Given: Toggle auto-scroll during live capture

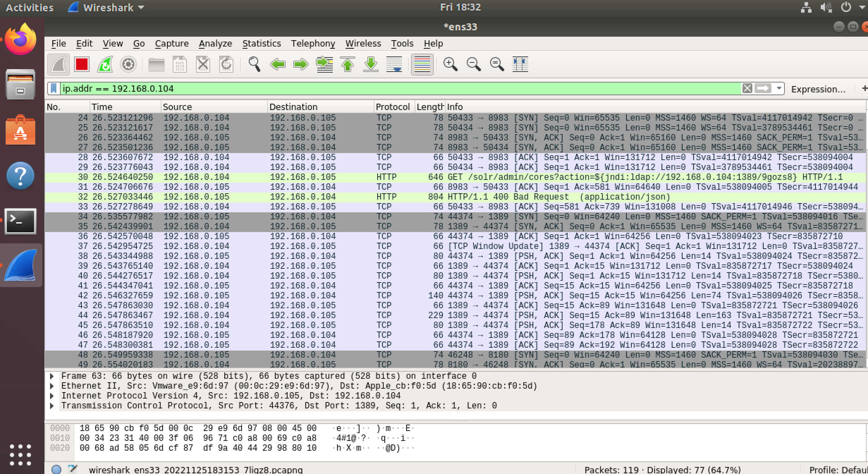Looking at the screenshot, I should 394,65.
